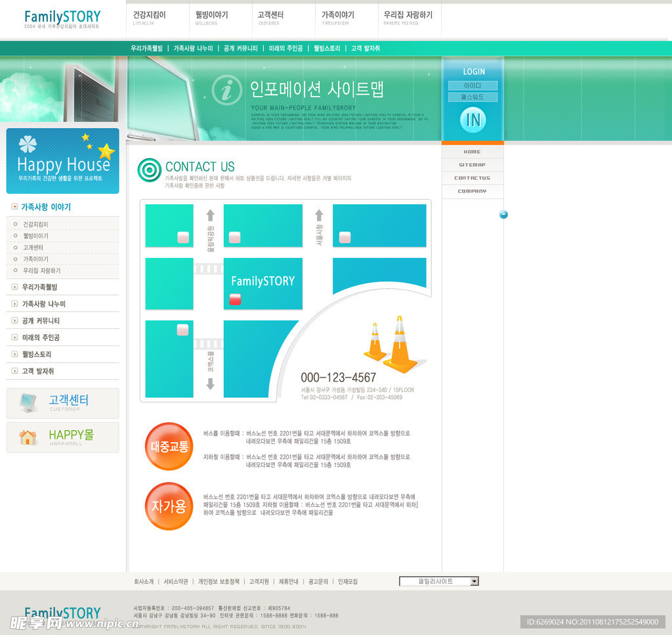Select 웰빙스토리 in green submenu bar
Viewport: 672px width, 635px height.
(x=327, y=49)
